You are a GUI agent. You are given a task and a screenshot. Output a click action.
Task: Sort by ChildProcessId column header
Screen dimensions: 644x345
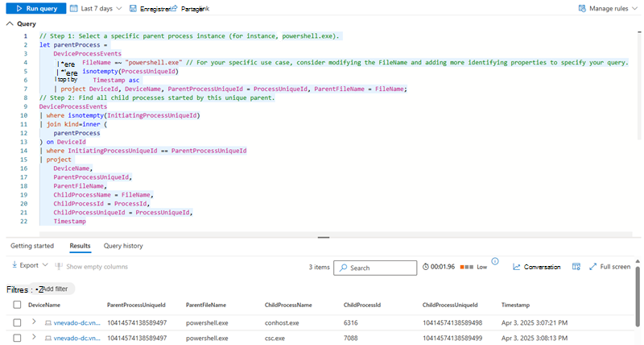tap(362, 306)
